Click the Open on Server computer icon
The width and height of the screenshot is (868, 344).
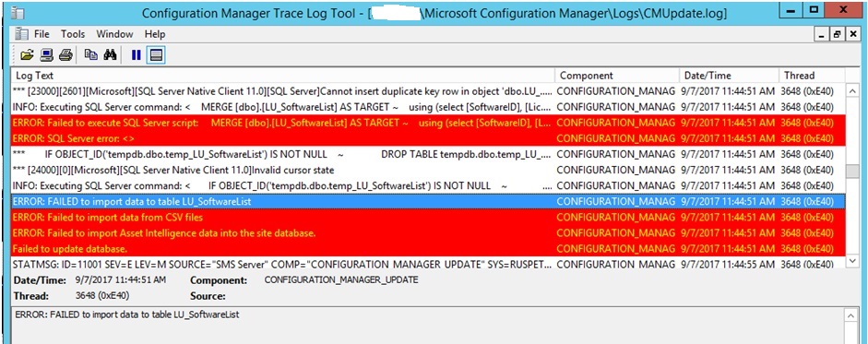pyautogui.click(x=46, y=54)
